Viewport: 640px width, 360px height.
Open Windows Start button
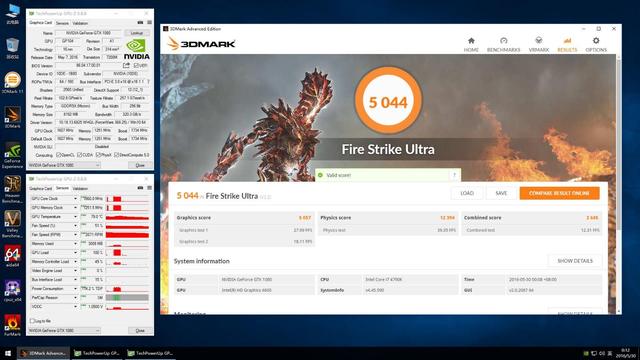tap(8, 353)
